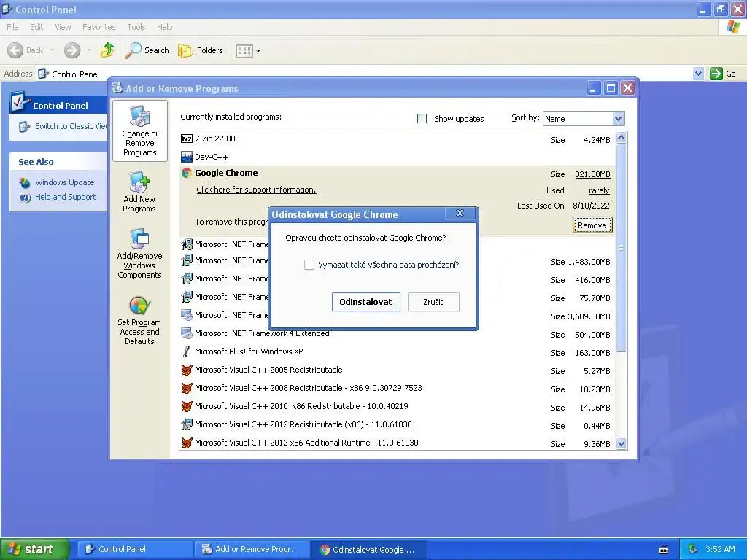Select Change or Remove Programs icon

point(140,116)
